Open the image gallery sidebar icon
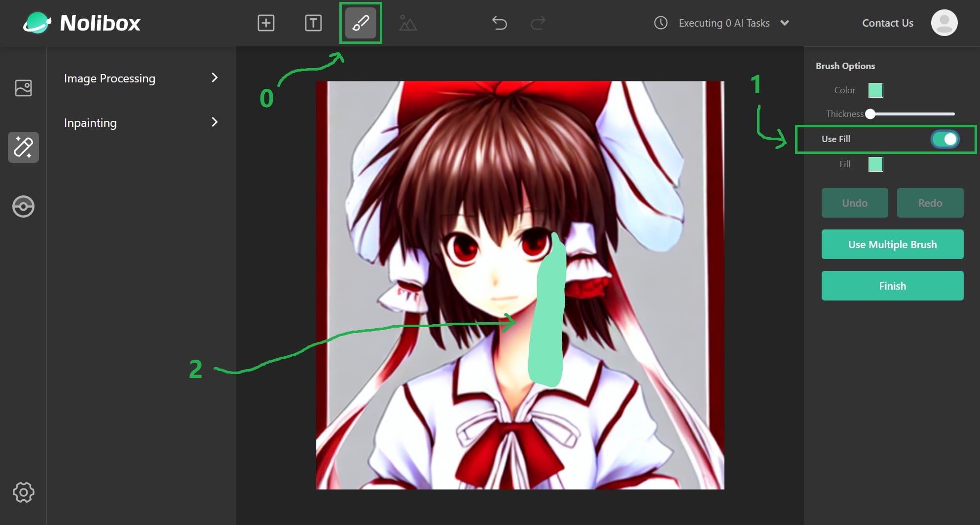 pyautogui.click(x=23, y=88)
